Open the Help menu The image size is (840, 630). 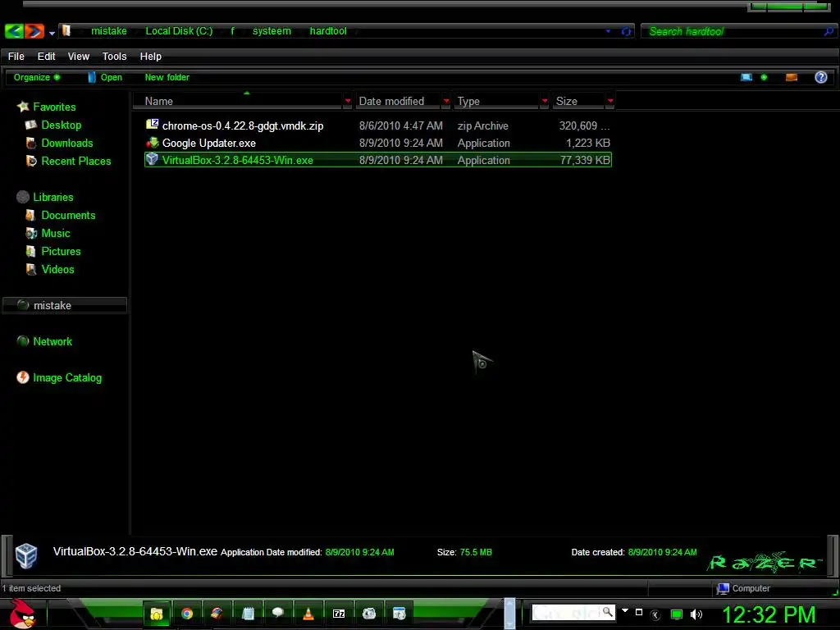(x=151, y=57)
